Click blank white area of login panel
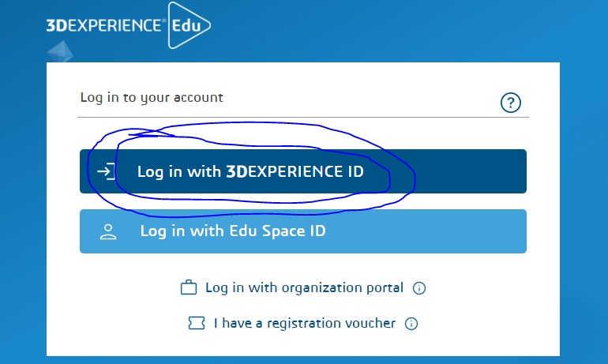608x364 pixels. tap(490, 316)
